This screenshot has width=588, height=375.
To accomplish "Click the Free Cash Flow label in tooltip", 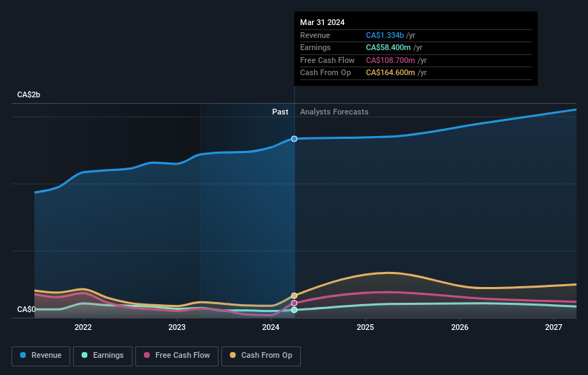I will pos(327,60).
